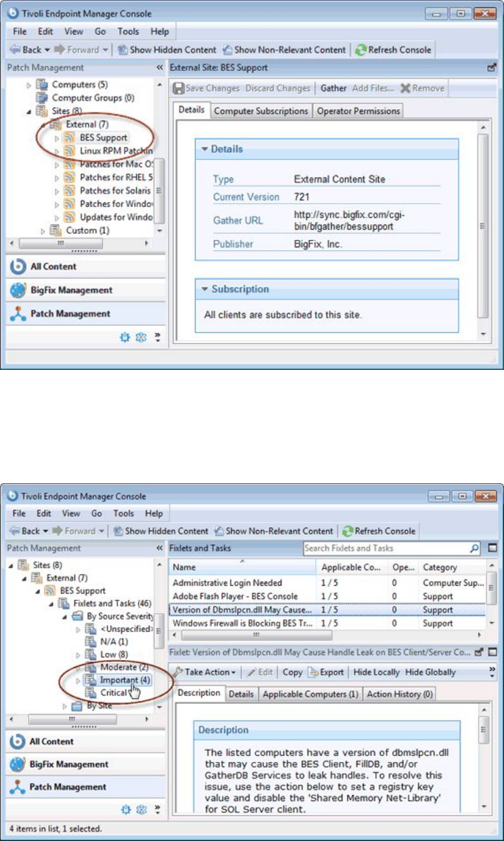Viewport: 504px width, 841px height.
Task: Click Discard Changes button
Action: (278, 88)
